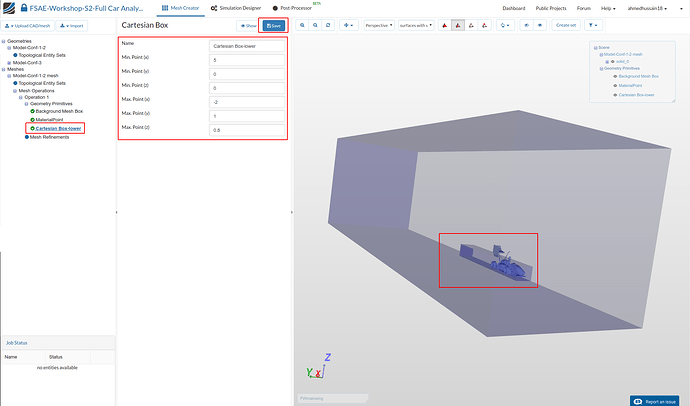Expand the Model-Conf-3 tree node
The width and height of the screenshot is (690, 406).
[x=9, y=62]
